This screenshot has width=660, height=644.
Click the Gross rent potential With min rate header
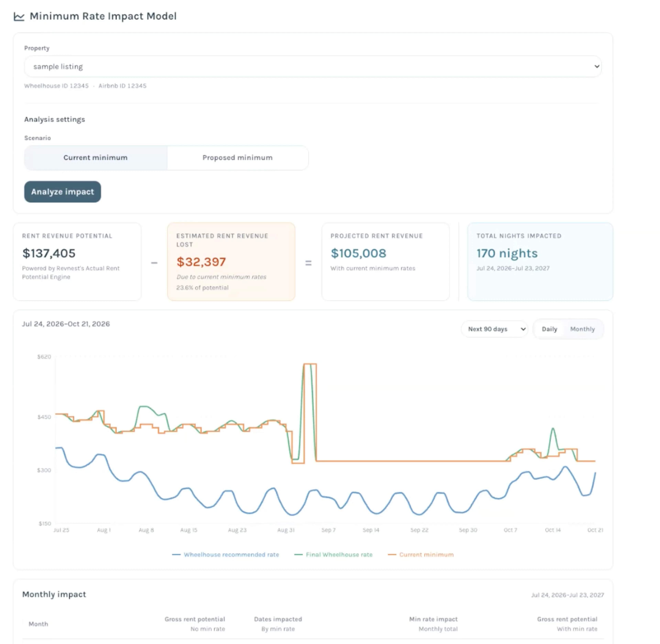(x=567, y=624)
